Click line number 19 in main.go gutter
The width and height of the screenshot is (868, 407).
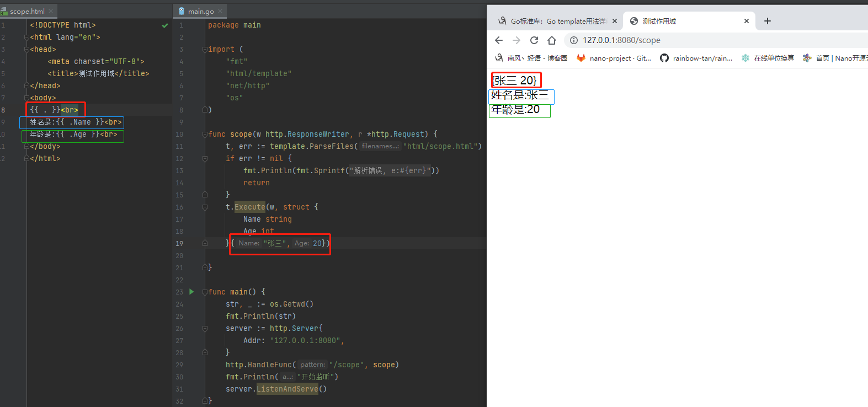pyautogui.click(x=179, y=244)
